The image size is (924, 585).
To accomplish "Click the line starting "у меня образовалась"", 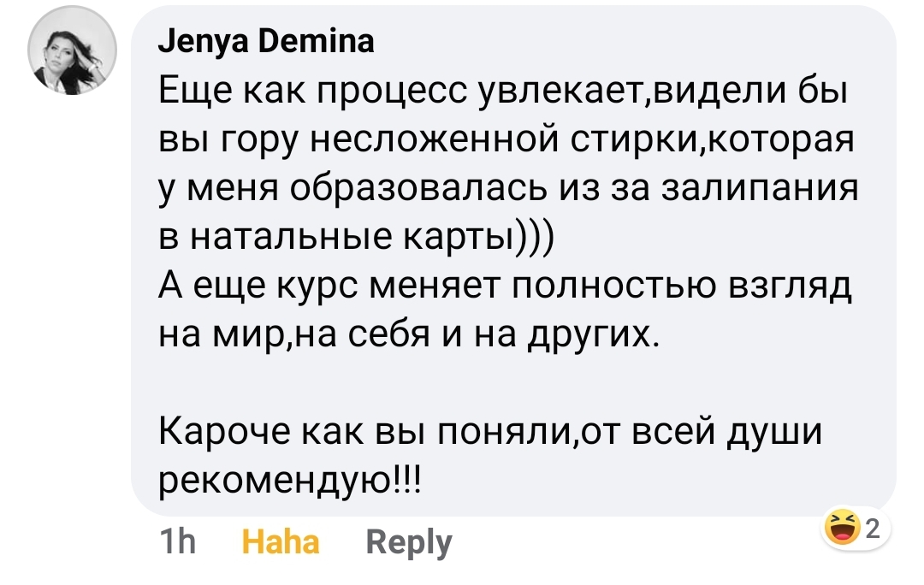I will click(x=508, y=188).
